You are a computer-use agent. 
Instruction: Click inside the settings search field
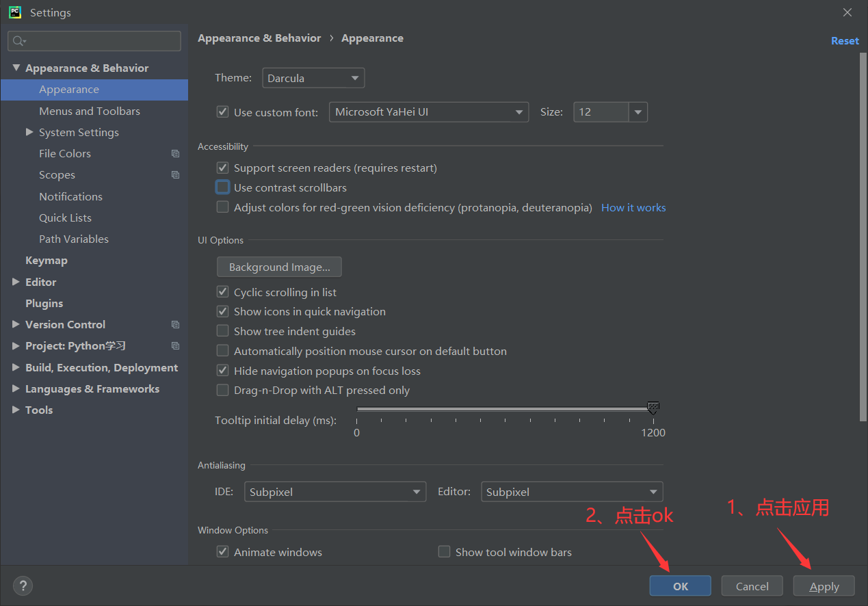point(94,41)
